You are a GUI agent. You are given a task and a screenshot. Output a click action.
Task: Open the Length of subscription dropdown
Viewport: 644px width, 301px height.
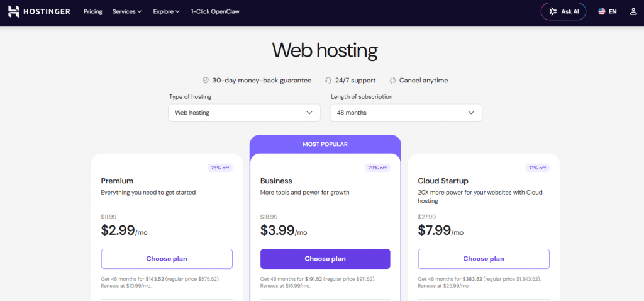(406, 113)
